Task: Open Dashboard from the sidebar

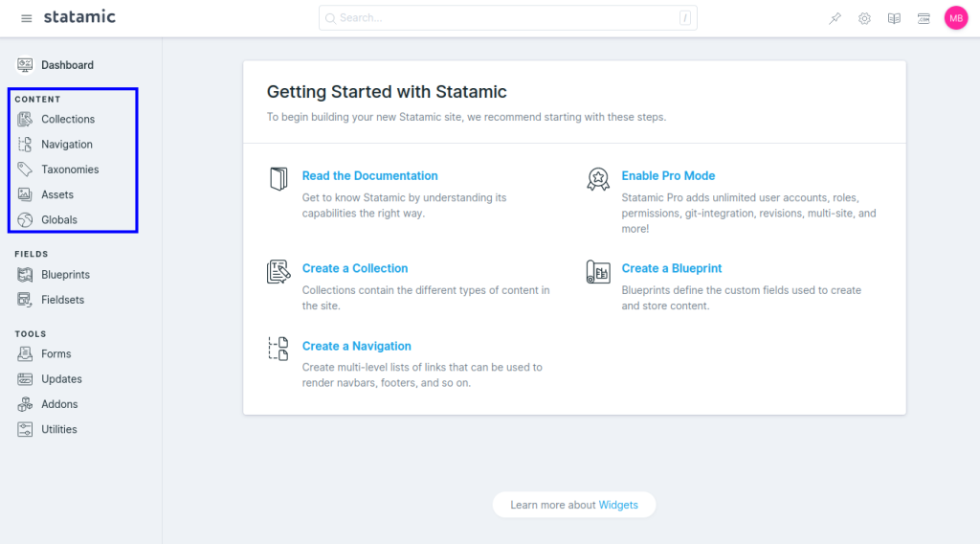Action: coord(68,65)
